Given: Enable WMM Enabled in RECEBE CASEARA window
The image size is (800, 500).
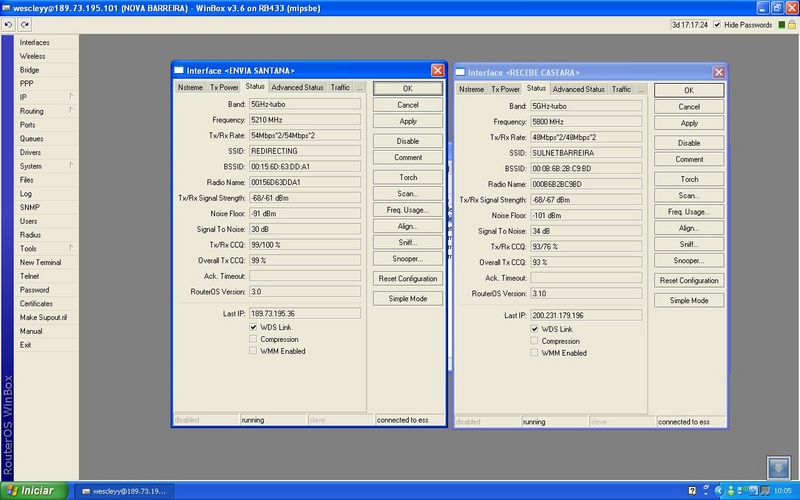Looking at the screenshot, I should click(534, 353).
